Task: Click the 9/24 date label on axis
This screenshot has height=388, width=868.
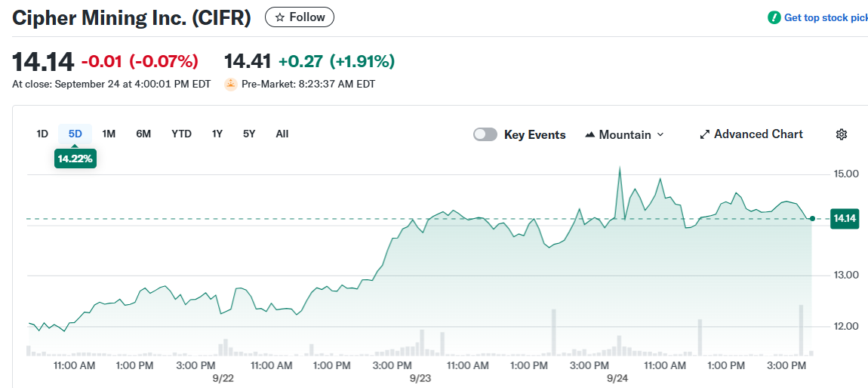Action: pyautogui.click(x=617, y=379)
